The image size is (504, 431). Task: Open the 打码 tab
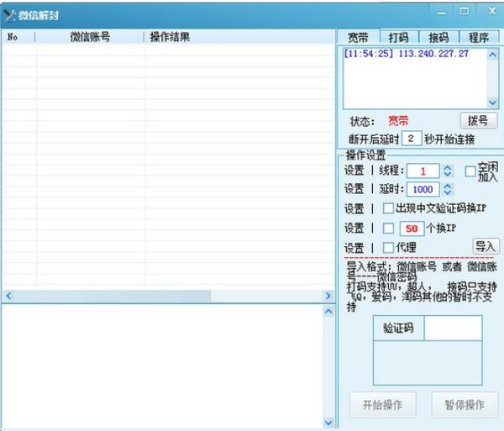[399, 38]
